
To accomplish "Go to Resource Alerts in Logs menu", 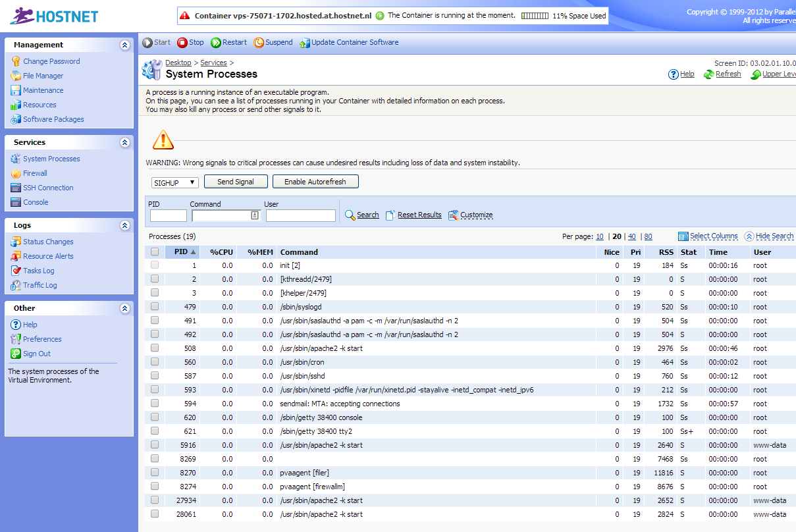I will 48,256.
